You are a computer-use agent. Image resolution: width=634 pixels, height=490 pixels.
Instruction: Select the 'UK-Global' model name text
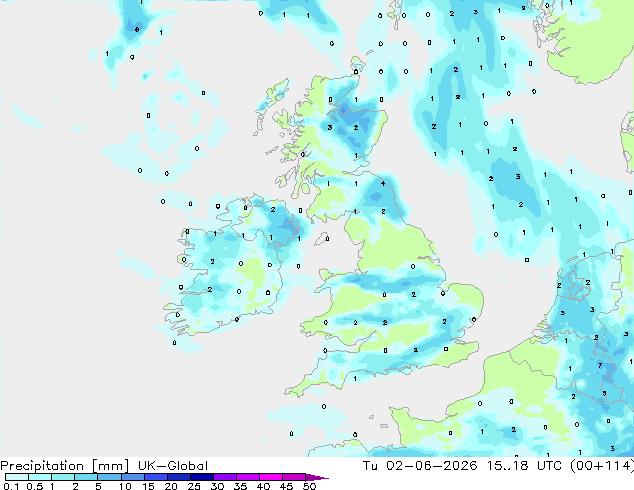(173, 466)
